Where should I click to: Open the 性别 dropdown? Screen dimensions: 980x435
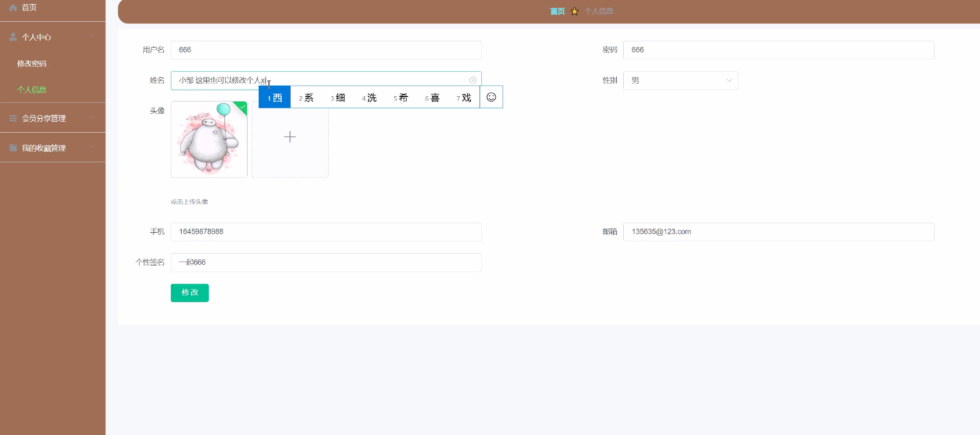tap(680, 81)
